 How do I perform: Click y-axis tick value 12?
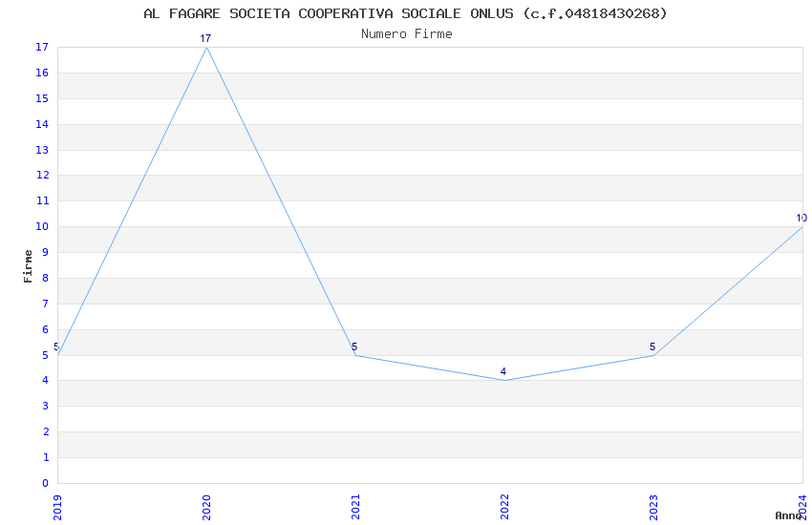[x=42, y=175]
